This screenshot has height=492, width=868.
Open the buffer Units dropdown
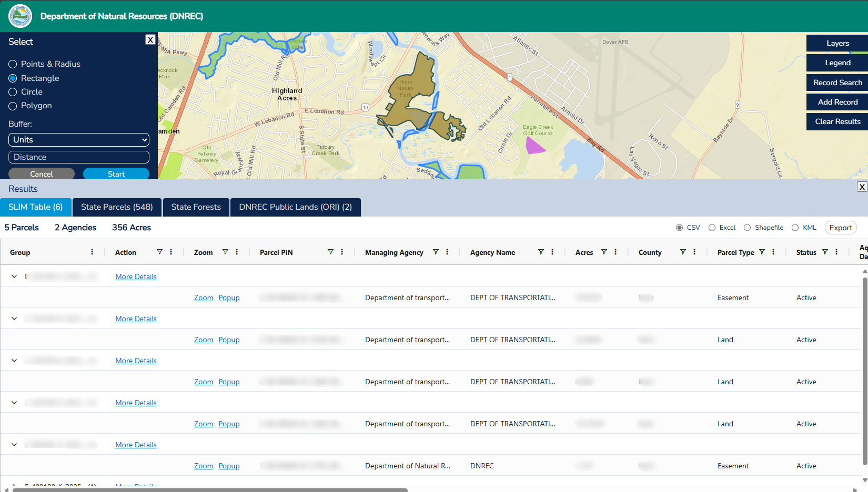(x=79, y=140)
